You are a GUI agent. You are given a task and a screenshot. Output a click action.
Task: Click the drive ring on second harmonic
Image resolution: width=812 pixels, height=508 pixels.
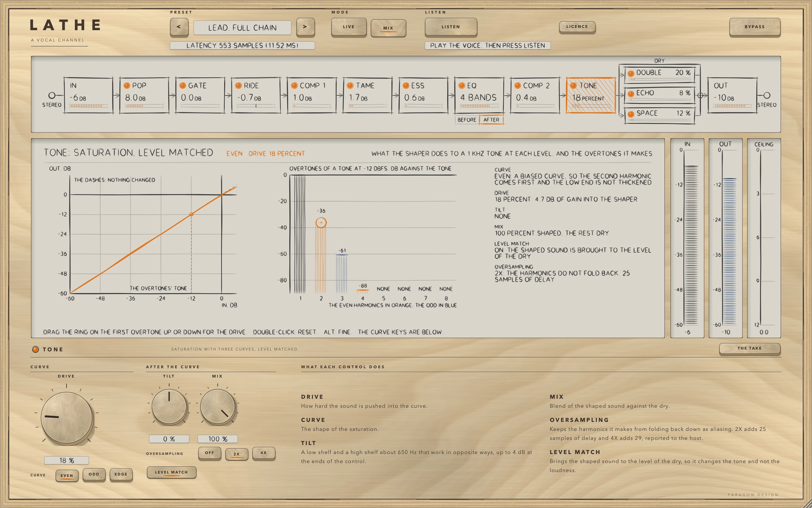(x=321, y=222)
